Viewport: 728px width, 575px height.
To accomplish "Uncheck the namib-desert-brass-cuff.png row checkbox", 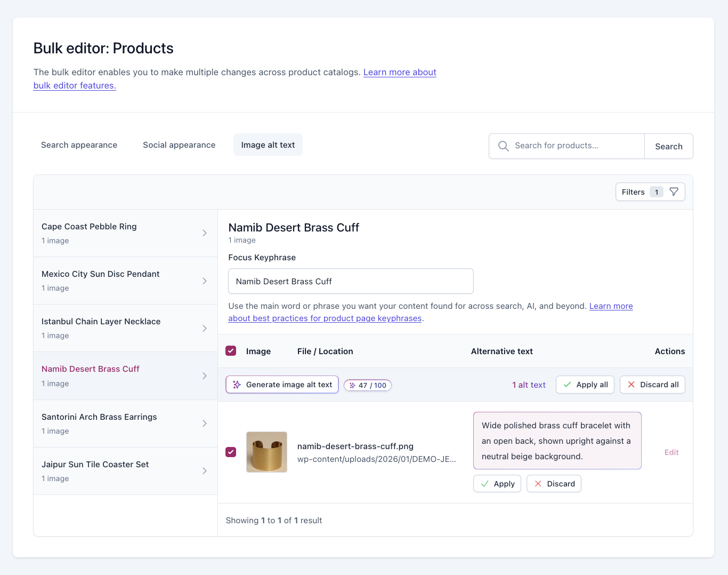I will [x=231, y=452].
